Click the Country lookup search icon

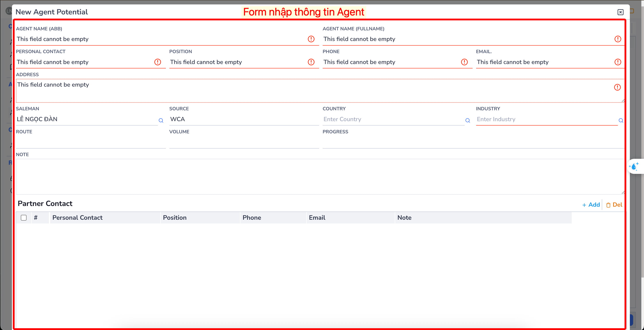(x=468, y=120)
